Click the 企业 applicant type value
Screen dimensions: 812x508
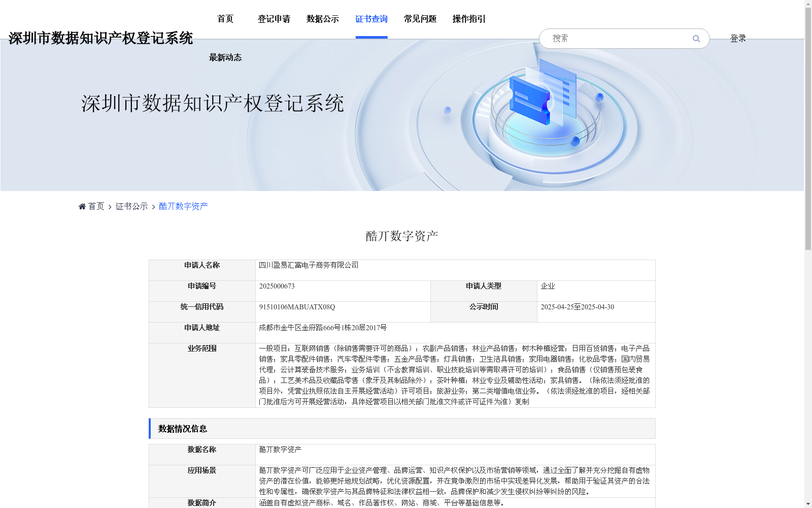click(548, 286)
